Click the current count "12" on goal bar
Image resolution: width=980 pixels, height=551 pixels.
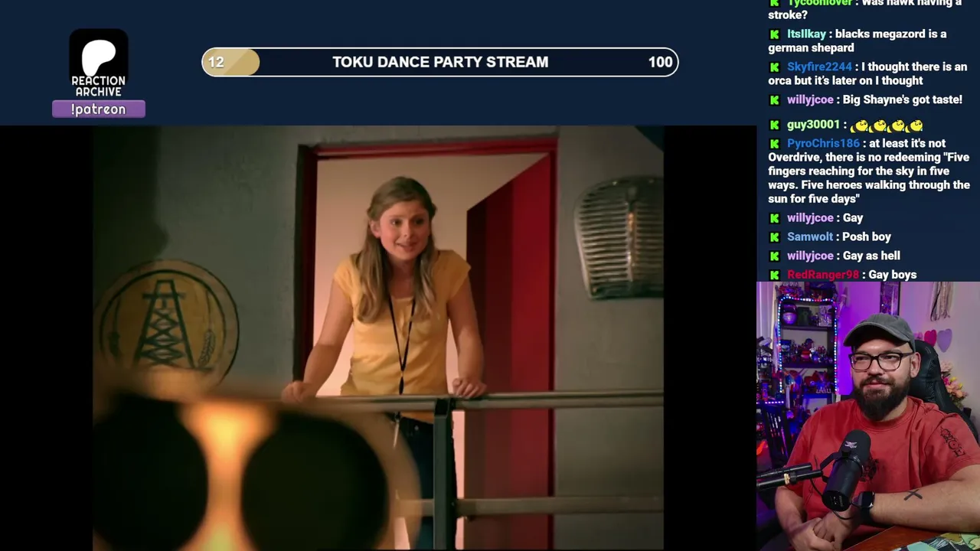(216, 62)
